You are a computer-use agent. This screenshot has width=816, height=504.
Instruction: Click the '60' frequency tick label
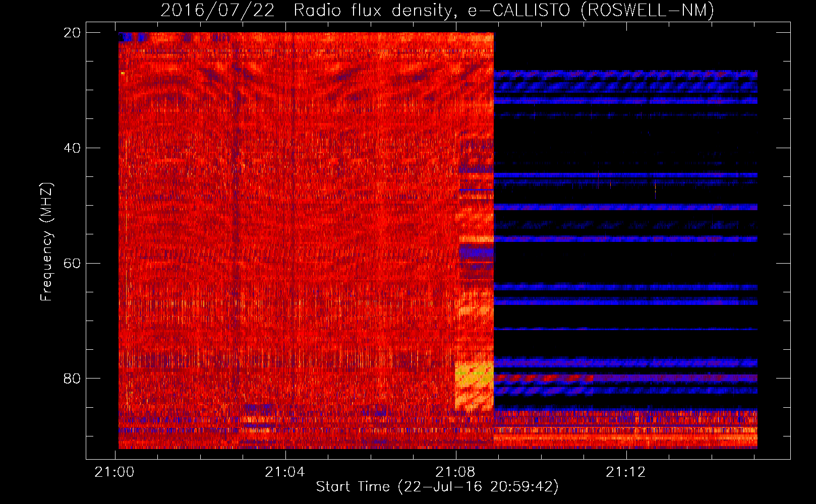[x=72, y=263]
